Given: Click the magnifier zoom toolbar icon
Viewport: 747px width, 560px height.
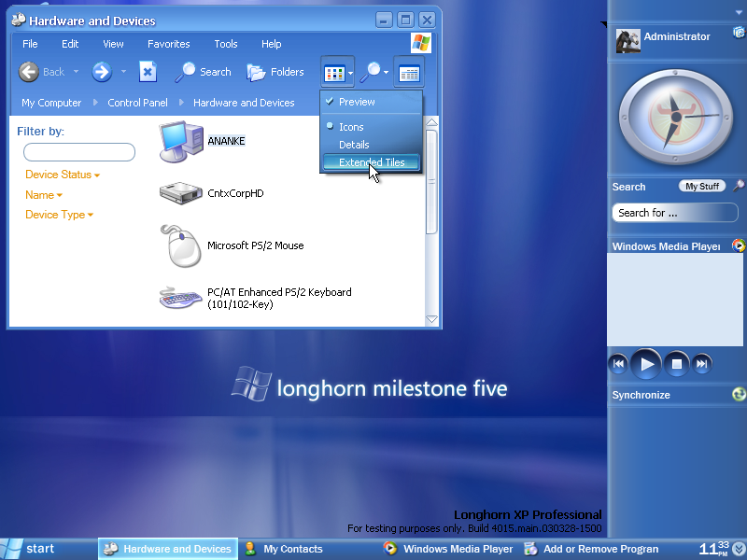Looking at the screenshot, I should 370,72.
